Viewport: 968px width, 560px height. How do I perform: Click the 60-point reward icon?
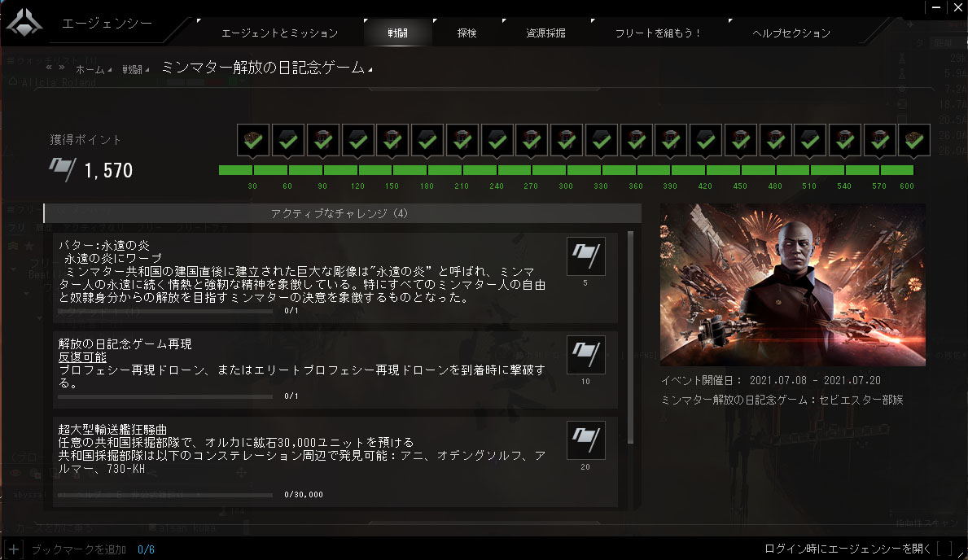tap(287, 140)
